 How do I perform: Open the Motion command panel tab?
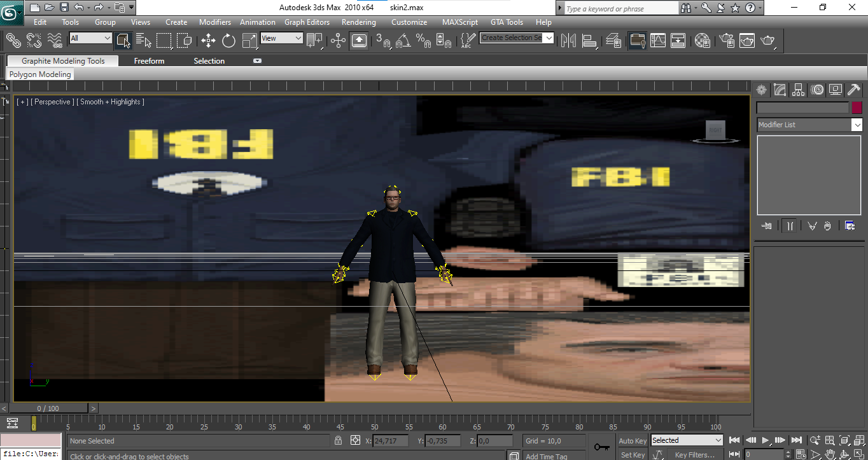[817, 90]
